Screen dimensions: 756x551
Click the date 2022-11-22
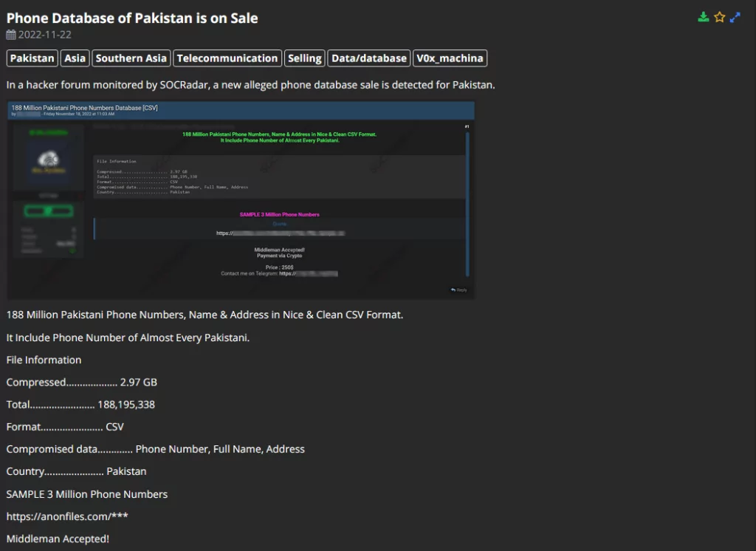(45, 35)
